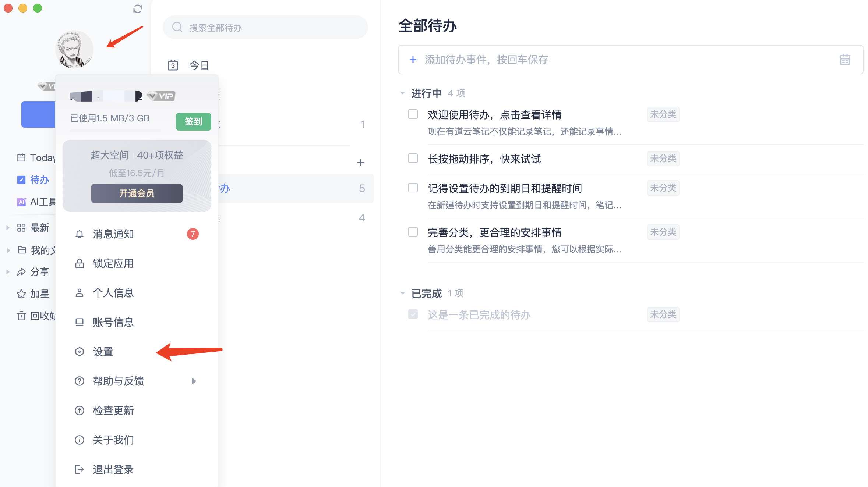Select 今日 list entry
Screen dimensions: 868x487
199,65
